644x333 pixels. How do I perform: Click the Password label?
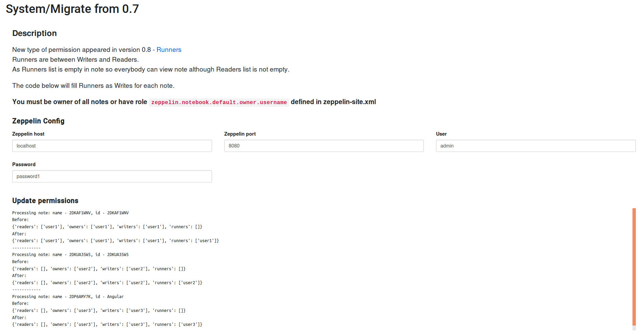pos(24,164)
